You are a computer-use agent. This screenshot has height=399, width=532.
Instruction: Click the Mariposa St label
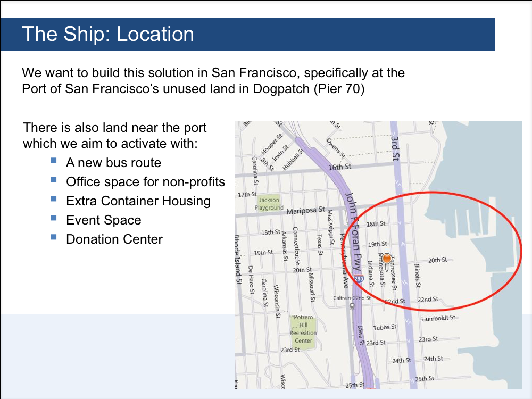tap(306, 210)
